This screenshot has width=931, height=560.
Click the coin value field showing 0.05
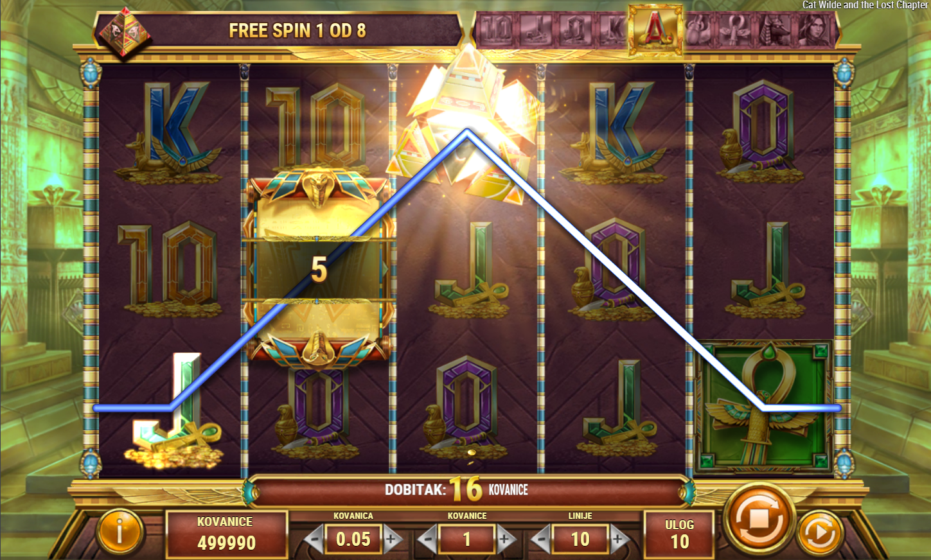353,539
